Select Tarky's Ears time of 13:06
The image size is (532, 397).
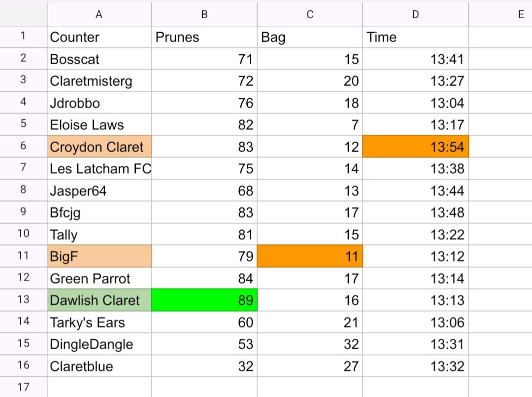point(415,322)
